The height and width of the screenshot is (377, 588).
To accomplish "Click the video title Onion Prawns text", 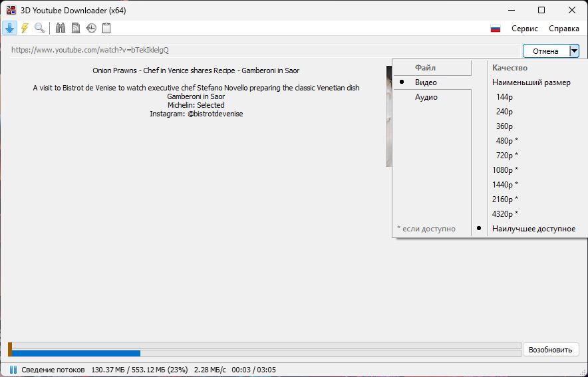I will 196,70.
